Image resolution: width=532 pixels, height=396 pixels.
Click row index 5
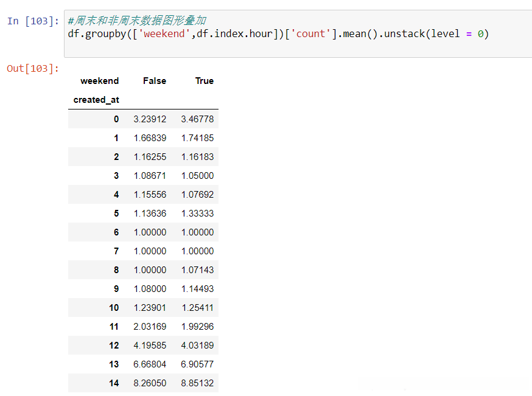point(116,214)
